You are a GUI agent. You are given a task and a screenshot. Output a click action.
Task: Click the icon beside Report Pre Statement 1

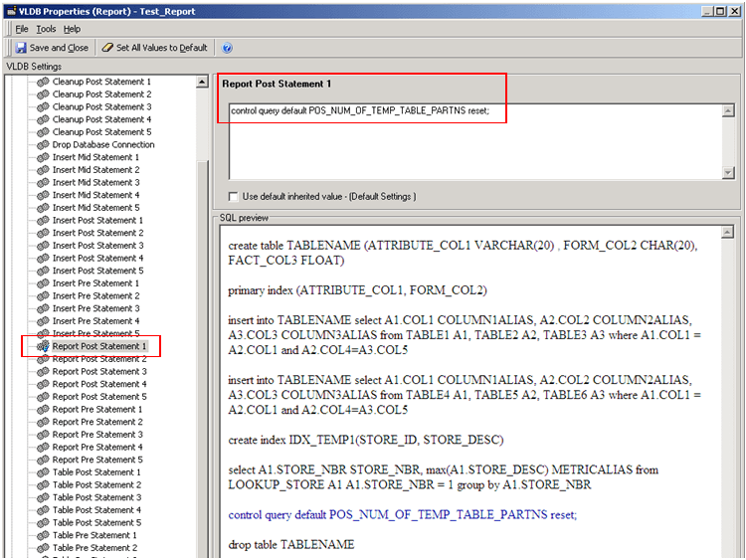pyautogui.click(x=43, y=410)
